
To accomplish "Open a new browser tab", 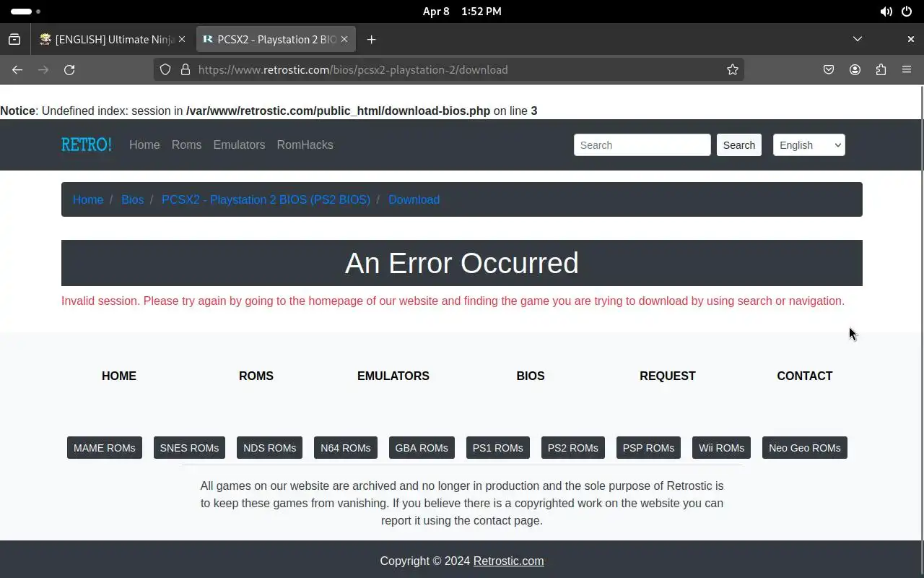I will tap(371, 39).
